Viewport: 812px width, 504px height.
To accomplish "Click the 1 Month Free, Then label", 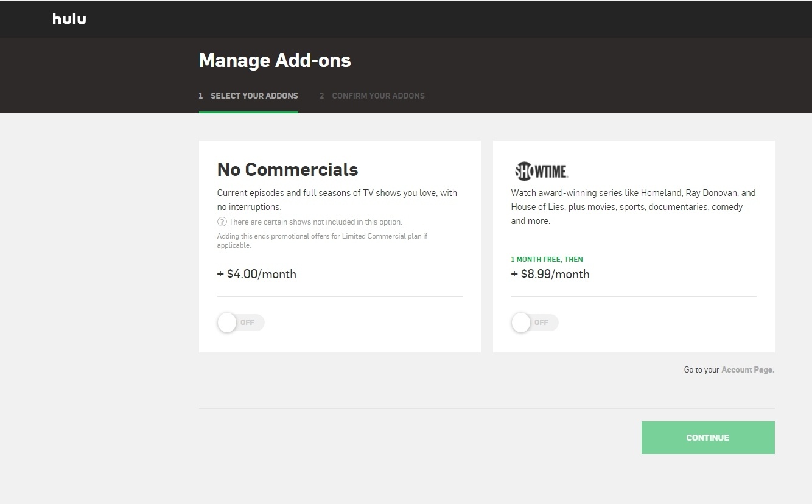I will coord(547,259).
